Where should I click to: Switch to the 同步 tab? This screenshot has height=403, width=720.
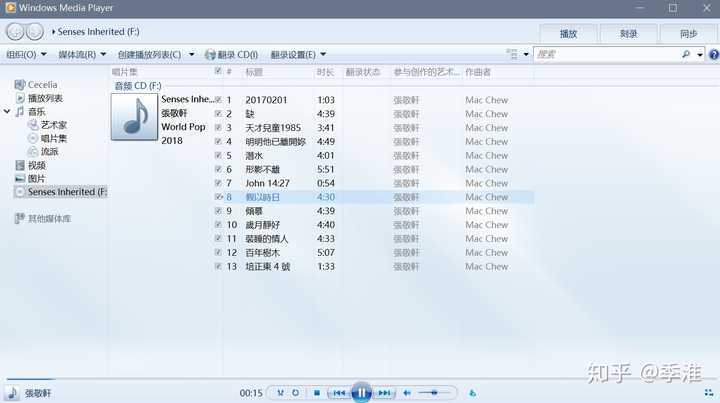688,34
